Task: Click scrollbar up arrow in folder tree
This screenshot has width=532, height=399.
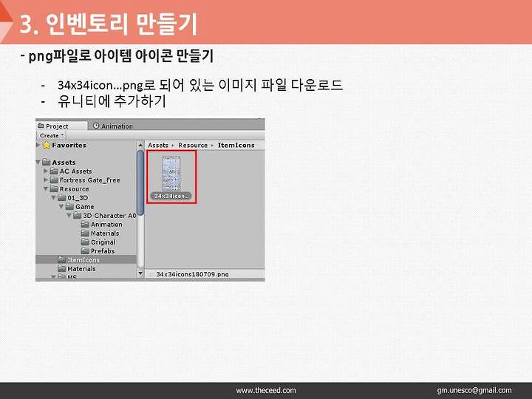Action: tap(140, 146)
